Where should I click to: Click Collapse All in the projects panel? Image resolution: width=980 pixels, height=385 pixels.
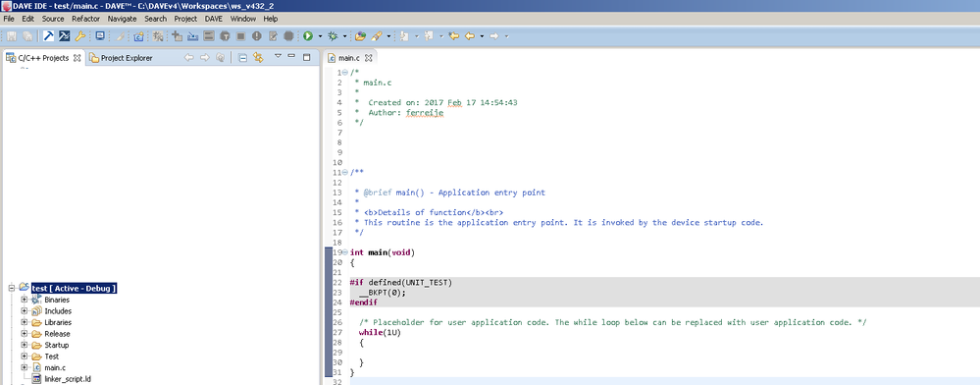click(x=242, y=58)
